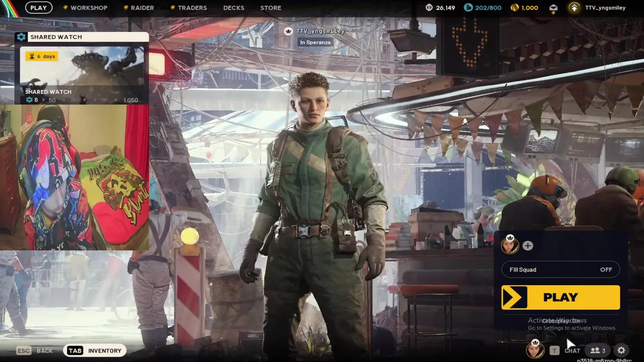Click the coin currency icon beside 26,149
This screenshot has width=644, height=362.
(x=429, y=8)
